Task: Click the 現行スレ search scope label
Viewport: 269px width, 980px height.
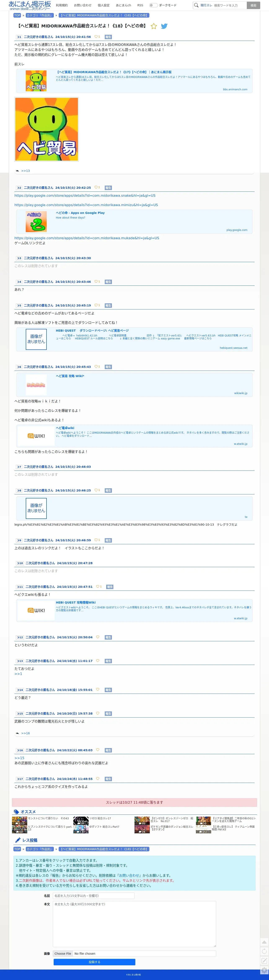Action: coord(206,5)
